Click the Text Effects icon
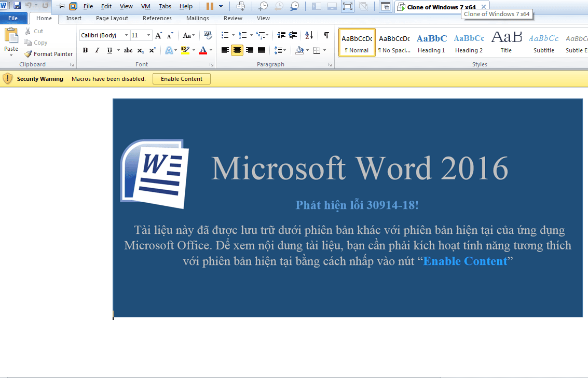The width and height of the screenshot is (588, 378). (169, 50)
